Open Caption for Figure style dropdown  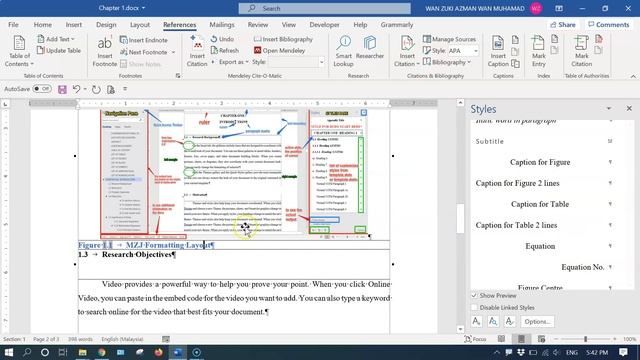point(610,162)
